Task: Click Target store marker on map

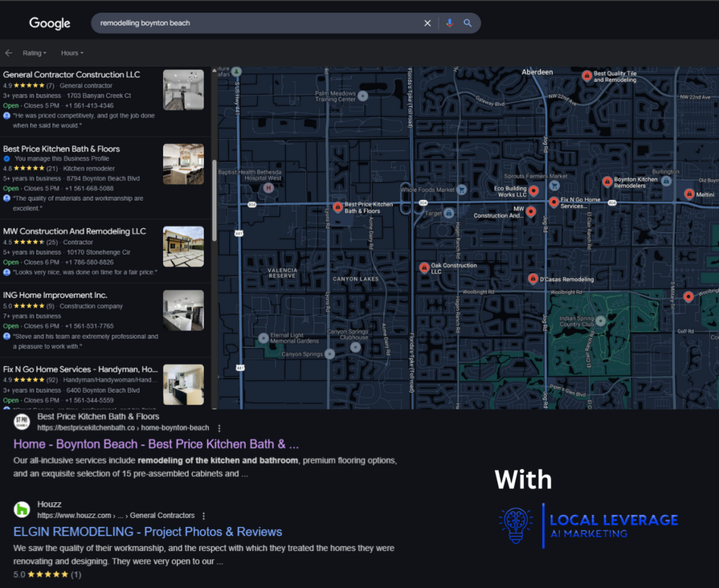Action: (449, 213)
